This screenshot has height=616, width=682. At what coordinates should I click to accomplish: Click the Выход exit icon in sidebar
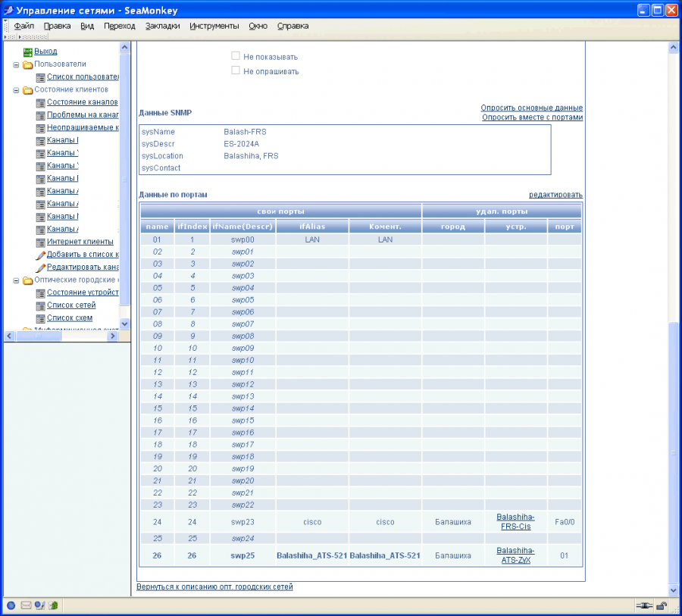click(x=28, y=52)
